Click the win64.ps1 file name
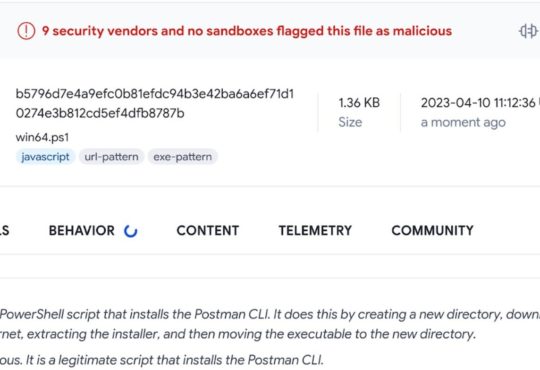 (42, 137)
